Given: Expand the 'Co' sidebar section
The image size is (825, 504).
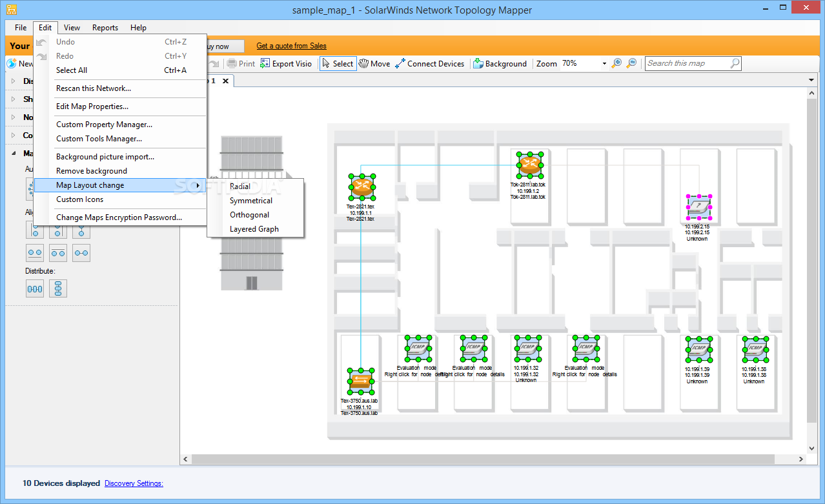Looking at the screenshot, I should click(x=14, y=136).
